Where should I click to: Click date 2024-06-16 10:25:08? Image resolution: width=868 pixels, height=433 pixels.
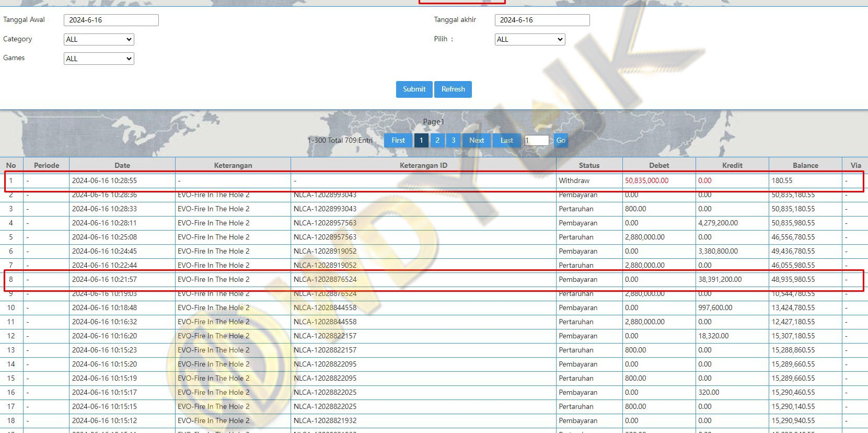click(105, 237)
